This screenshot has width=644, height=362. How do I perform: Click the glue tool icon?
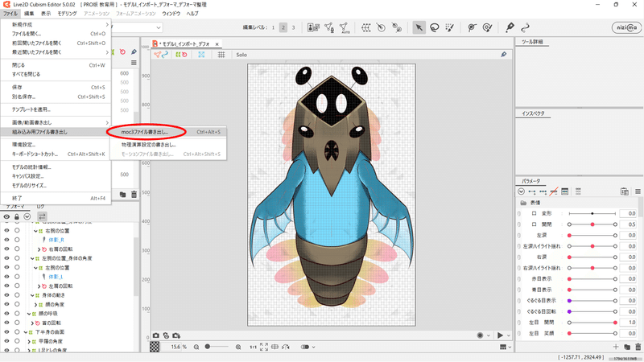(397, 27)
